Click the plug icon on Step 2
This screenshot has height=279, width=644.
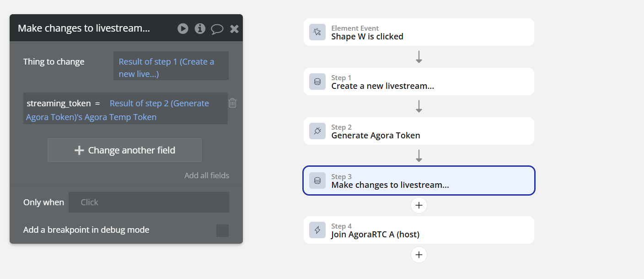317,131
